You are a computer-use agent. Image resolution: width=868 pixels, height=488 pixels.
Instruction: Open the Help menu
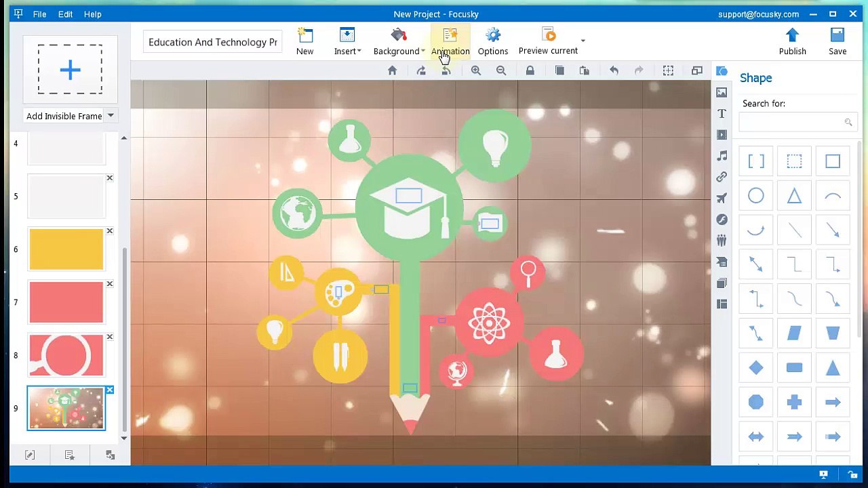pos(93,14)
